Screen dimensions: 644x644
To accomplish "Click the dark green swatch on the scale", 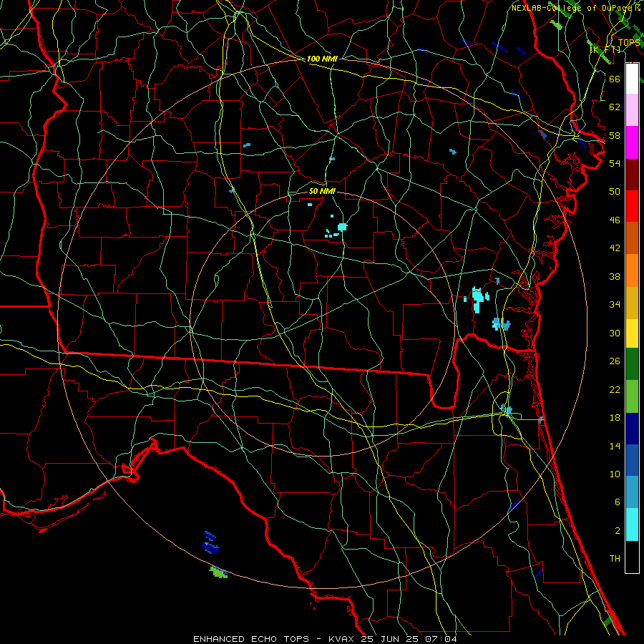I will [632, 364].
